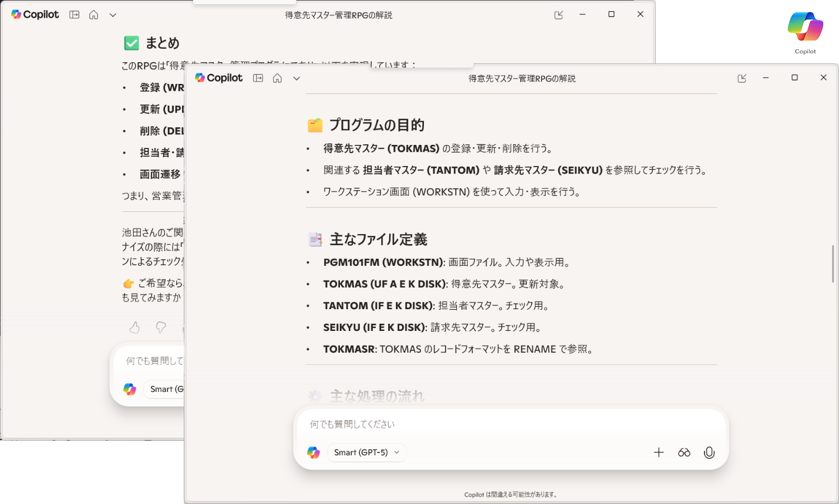
Task: Click the heading まとめ in the back window
Action: (x=163, y=43)
